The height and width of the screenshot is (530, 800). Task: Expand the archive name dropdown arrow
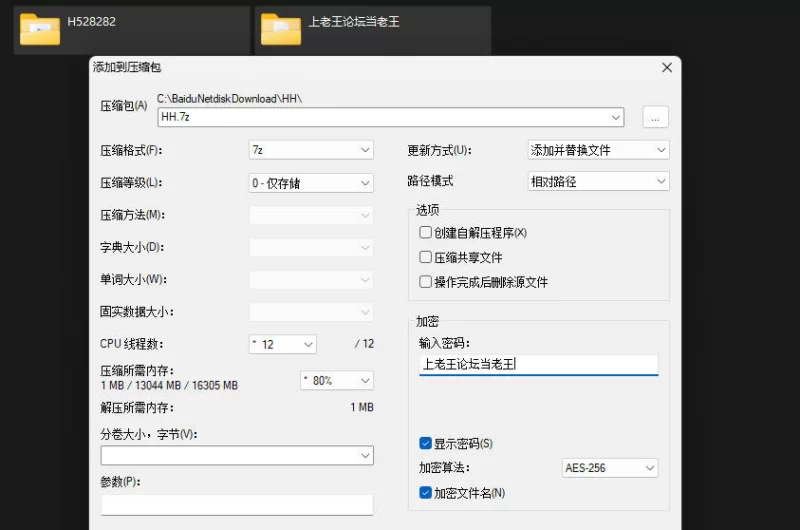click(x=616, y=117)
